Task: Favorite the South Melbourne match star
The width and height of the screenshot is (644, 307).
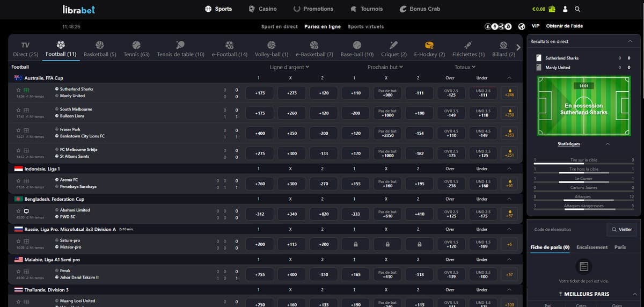Action: (19, 109)
